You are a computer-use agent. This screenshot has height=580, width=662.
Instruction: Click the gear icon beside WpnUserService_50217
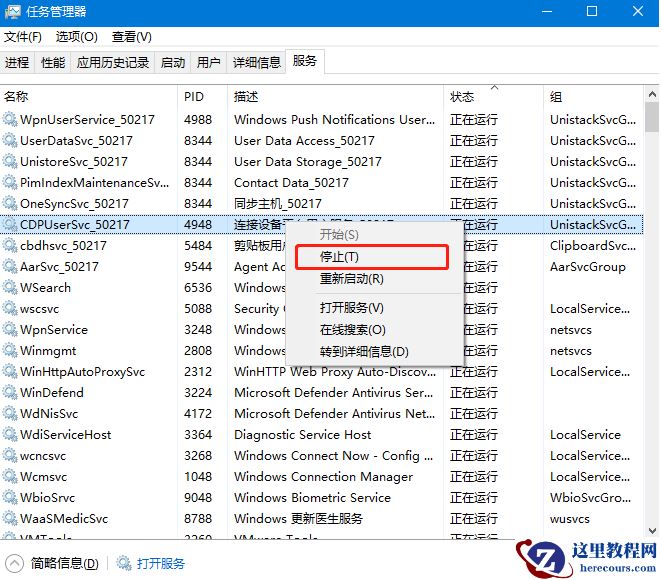click(10, 119)
